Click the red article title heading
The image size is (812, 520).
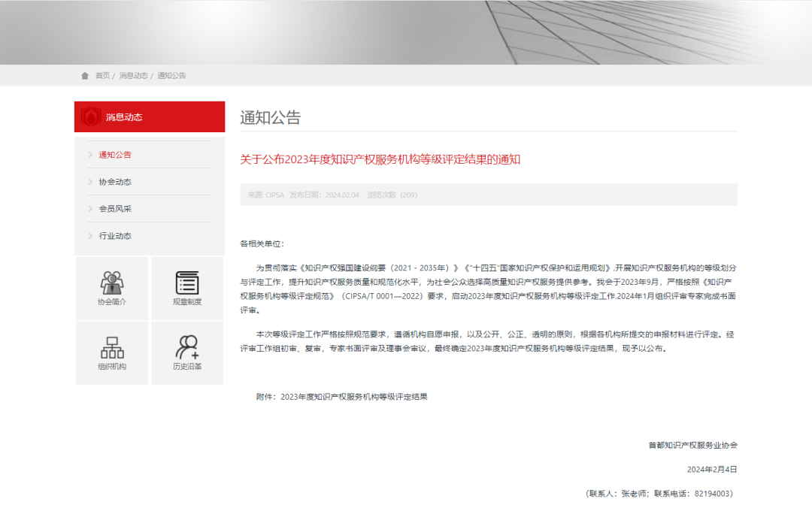click(380, 159)
